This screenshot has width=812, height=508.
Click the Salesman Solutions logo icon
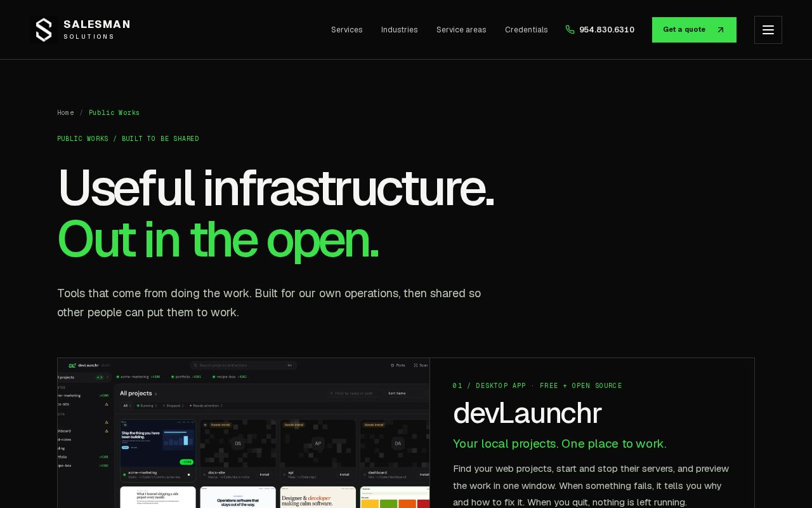click(x=43, y=30)
